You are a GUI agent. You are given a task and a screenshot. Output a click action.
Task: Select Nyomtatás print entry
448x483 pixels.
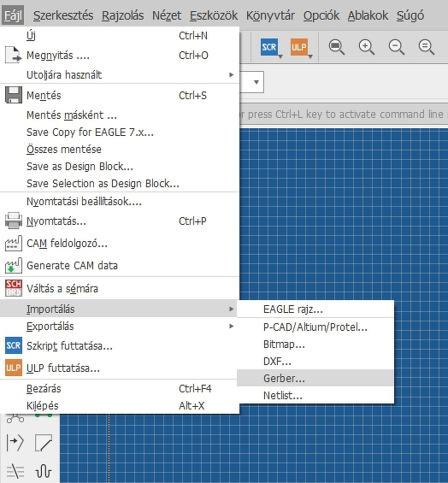pyautogui.click(x=120, y=221)
